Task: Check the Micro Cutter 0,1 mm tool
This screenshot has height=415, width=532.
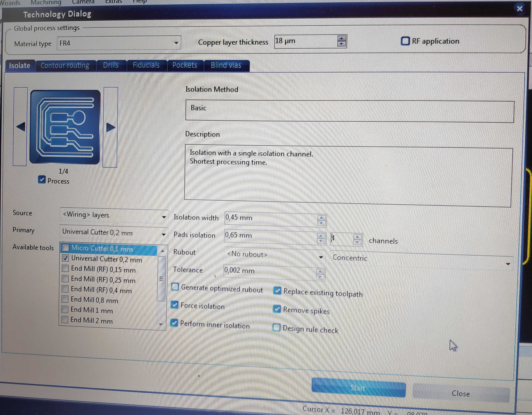Action: coord(65,248)
